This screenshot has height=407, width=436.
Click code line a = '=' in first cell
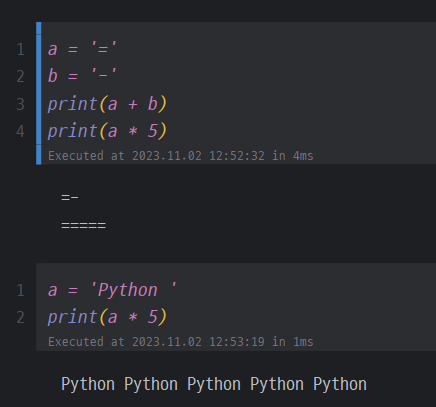(82, 49)
